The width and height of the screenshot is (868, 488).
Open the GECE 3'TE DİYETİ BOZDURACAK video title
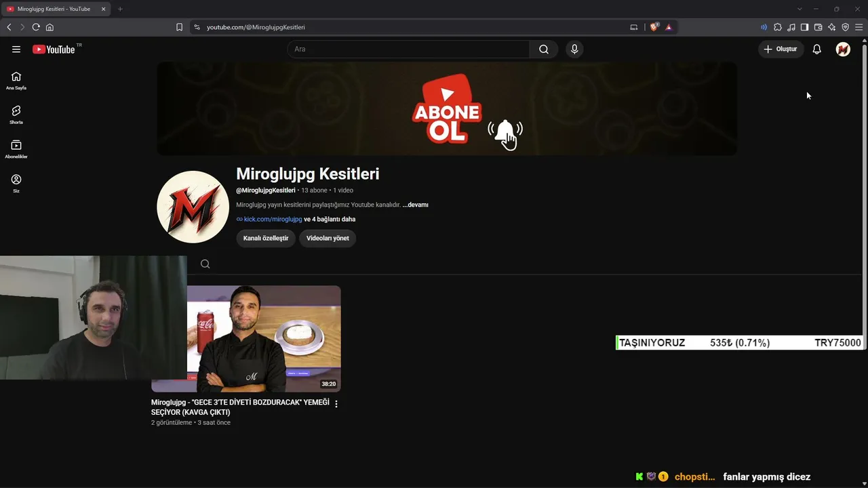(240, 407)
